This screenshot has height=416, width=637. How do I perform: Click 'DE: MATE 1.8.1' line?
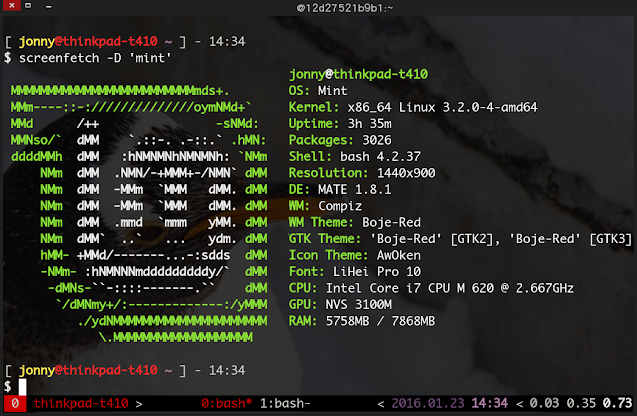[340, 189]
